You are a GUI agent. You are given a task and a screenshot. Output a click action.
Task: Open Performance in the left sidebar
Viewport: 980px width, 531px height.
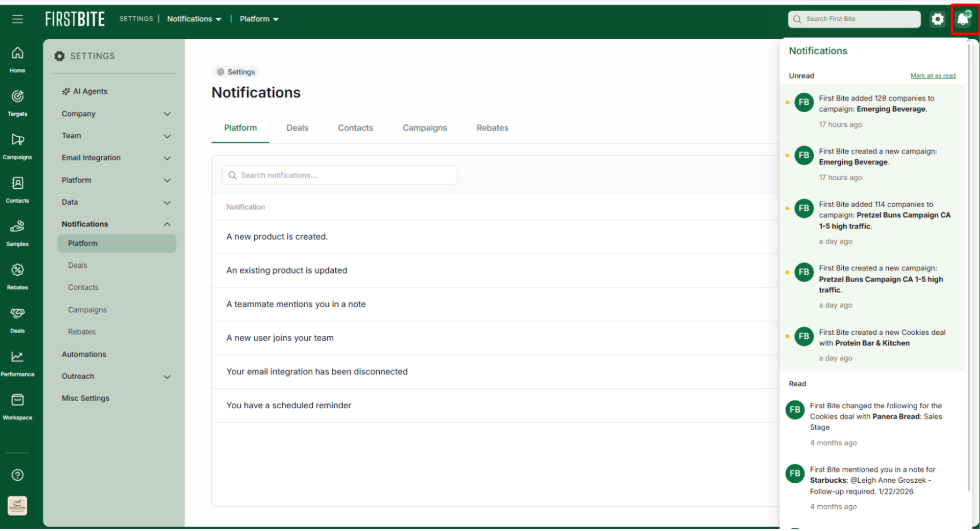point(17,364)
